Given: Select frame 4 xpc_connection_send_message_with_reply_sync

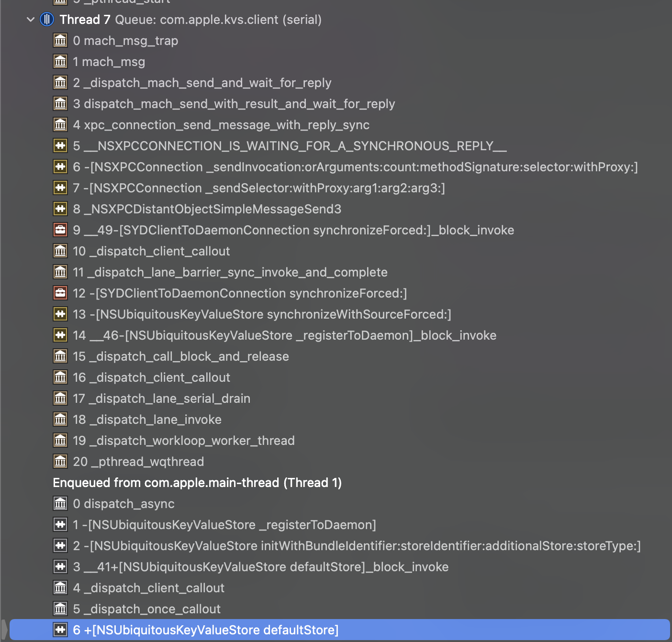Looking at the screenshot, I should click(221, 125).
